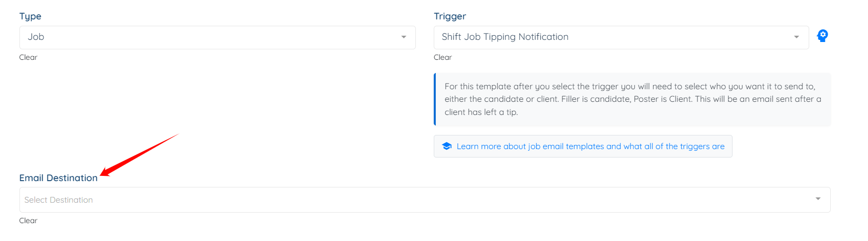Click the Select Destination placeholder text

point(58,200)
